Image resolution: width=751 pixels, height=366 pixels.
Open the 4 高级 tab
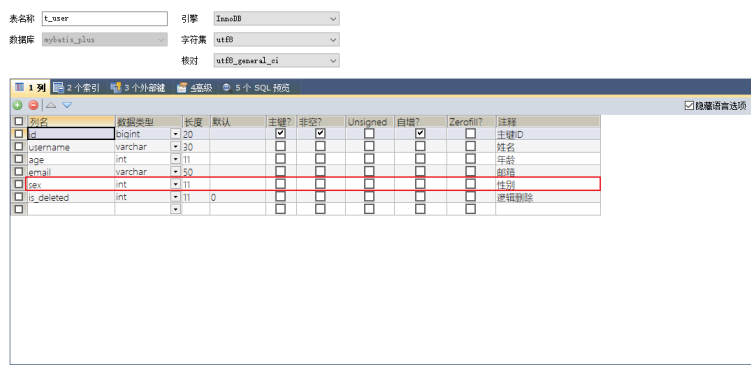click(x=194, y=87)
